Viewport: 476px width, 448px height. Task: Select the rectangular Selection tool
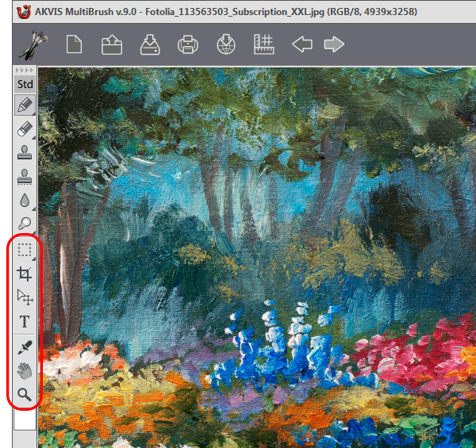[25, 251]
